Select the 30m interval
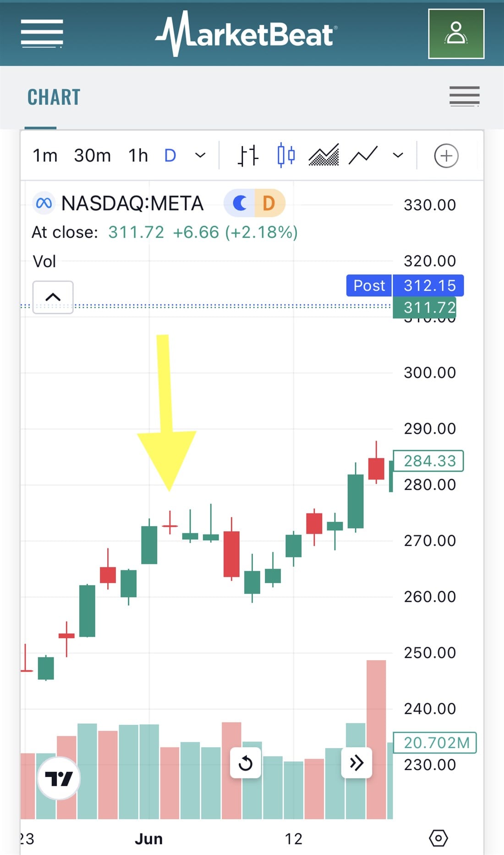This screenshot has height=855, width=504. point(92,156)
